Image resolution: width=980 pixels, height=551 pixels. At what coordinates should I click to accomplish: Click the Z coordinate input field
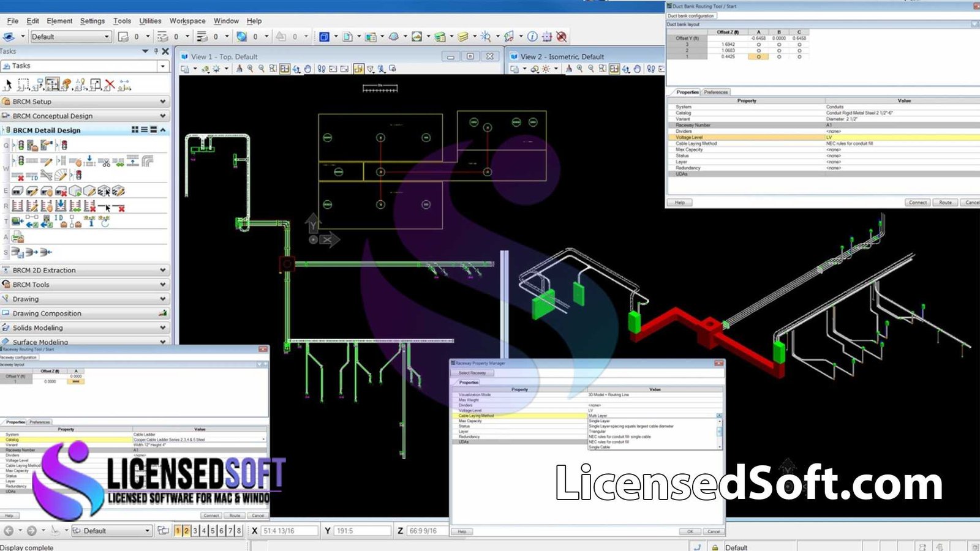tap(428, 531)
